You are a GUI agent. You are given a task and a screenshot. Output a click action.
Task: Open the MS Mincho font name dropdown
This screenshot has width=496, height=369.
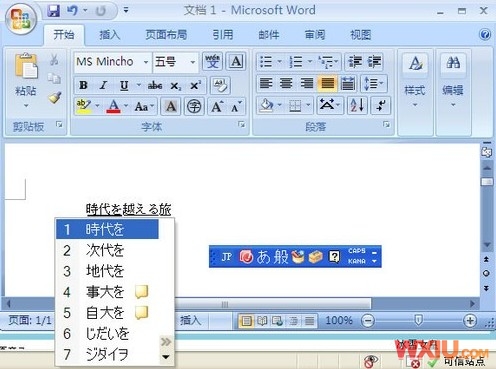tap(146, 62)
